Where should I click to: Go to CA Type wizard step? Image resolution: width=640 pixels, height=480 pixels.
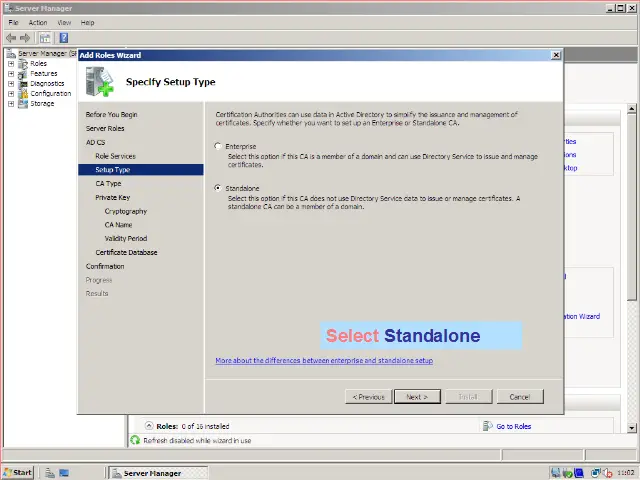pyautogui.click(x=108, y=184)
